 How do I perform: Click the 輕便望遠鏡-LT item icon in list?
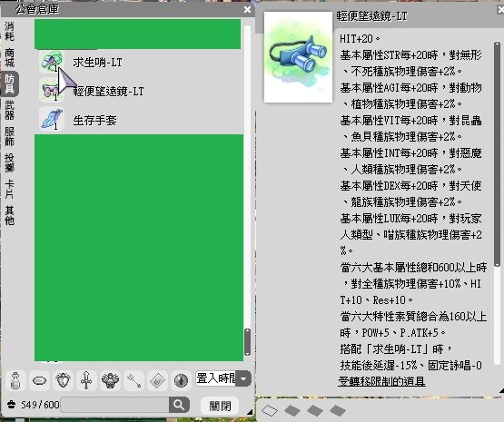click(x=52, y=90)
